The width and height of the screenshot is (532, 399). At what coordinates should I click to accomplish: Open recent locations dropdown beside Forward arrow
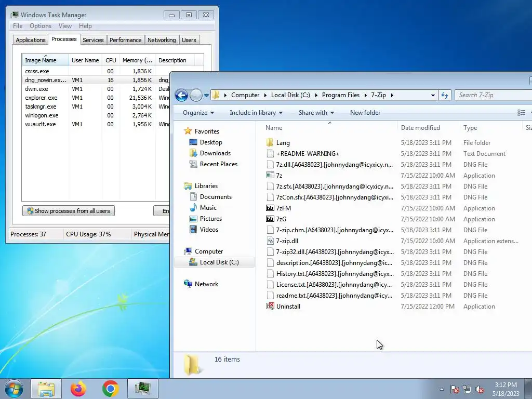206,96
